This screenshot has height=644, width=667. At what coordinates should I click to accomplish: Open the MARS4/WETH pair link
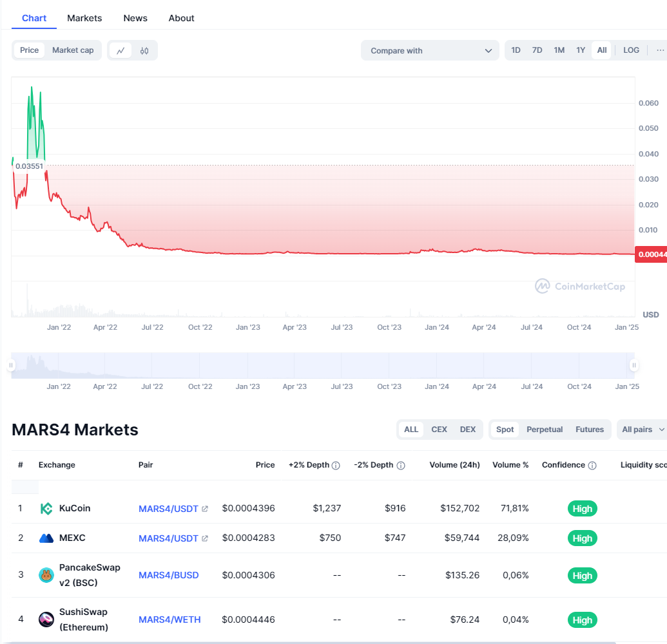tap(169, 620)
